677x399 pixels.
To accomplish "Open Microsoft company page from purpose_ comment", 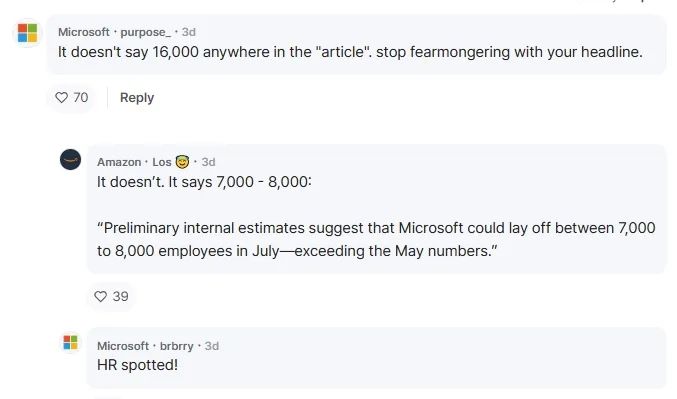I will pos(84,32).
